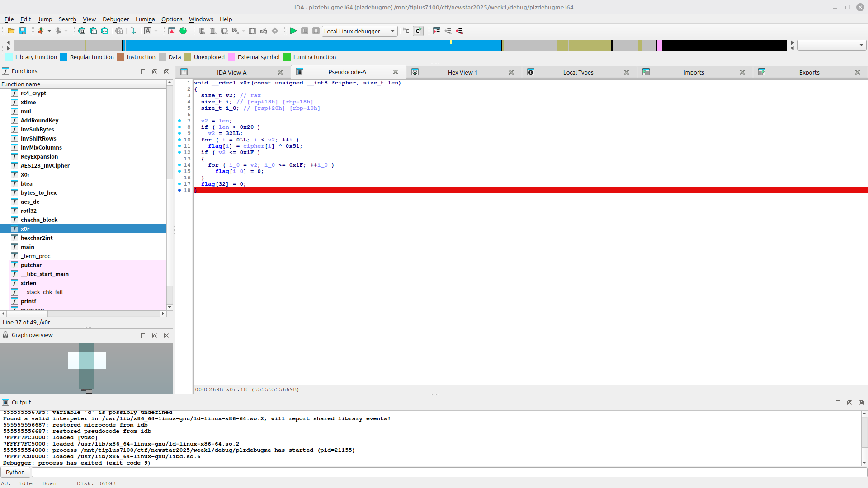Start process with green play button
The width and height of the screenshot is (868, 488).
293,31
